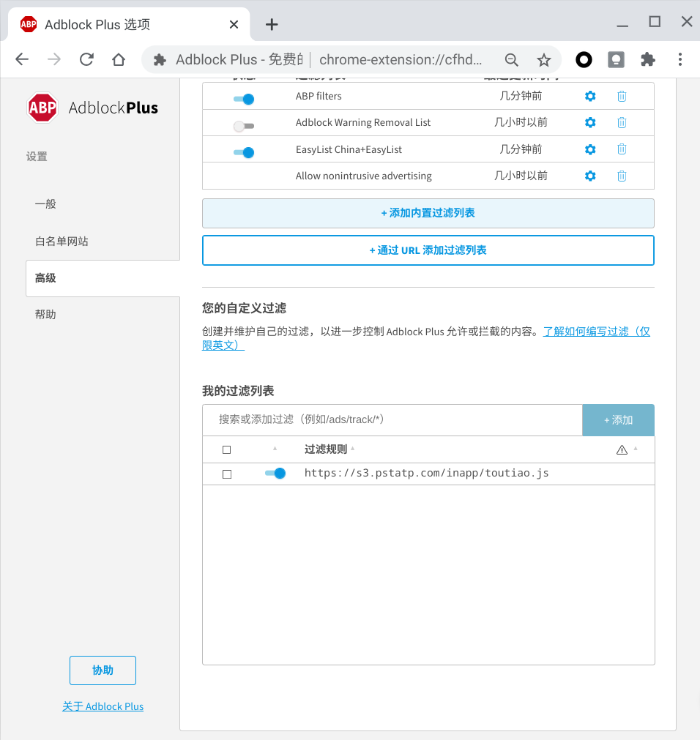The image size is (700, 740).
Task: Click the 过滤规则 column header
Action: click(x=326, y=449)
